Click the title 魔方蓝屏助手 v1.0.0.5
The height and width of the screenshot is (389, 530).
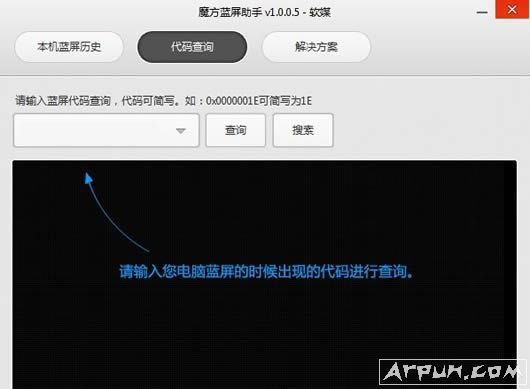(249, 12)
